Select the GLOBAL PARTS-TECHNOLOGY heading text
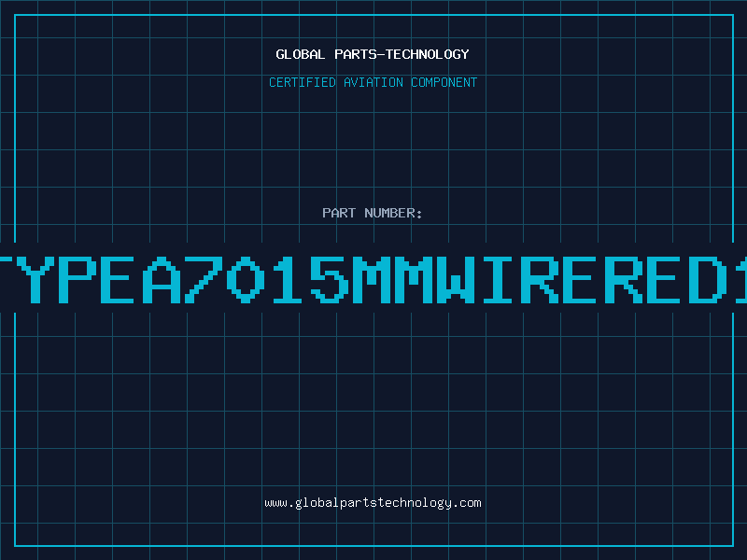 pos(373,54)
